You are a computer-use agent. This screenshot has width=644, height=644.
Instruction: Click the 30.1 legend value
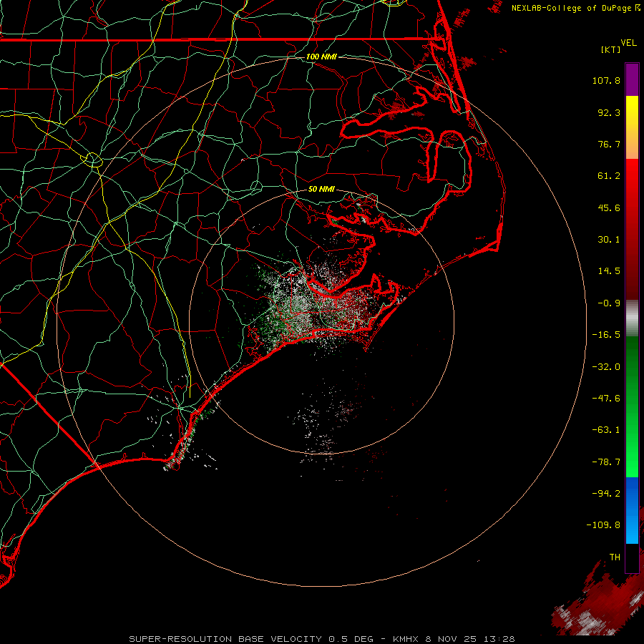tap(609, 240)
